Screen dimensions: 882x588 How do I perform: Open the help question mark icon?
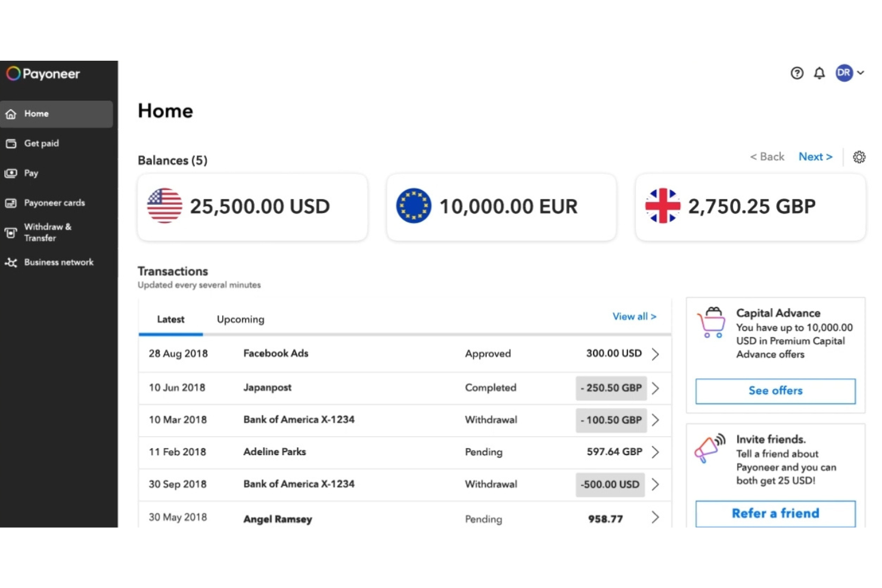(797, 73)
